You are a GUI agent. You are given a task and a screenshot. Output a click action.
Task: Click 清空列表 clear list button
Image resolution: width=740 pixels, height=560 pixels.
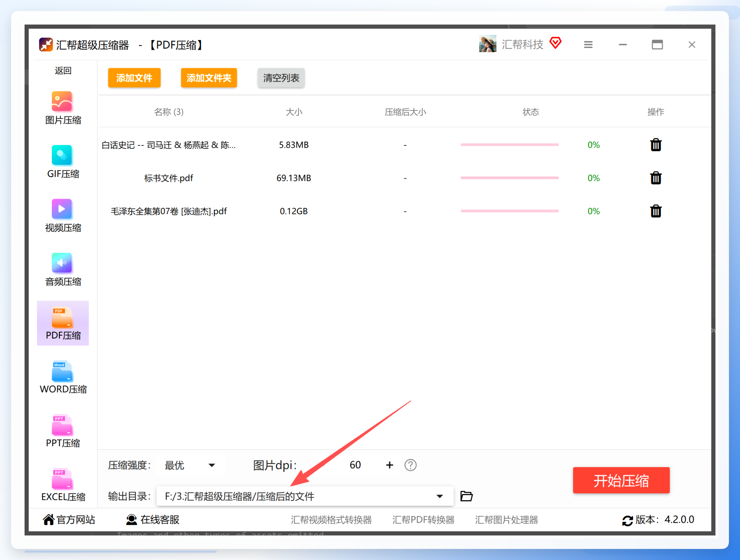click(281, 78)
